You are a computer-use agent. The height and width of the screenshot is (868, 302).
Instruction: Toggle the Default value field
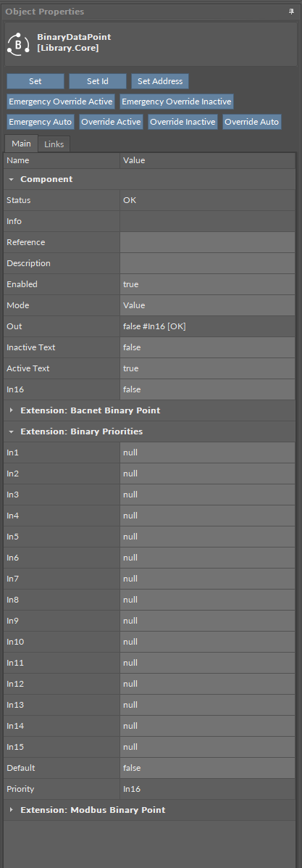(x=207, y=769)
